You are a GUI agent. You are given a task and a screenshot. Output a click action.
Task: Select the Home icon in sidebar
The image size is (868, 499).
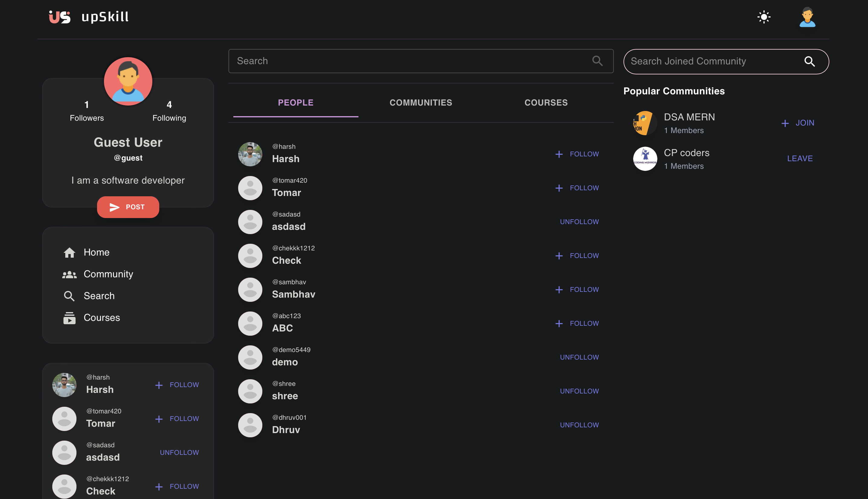point(70,252)
